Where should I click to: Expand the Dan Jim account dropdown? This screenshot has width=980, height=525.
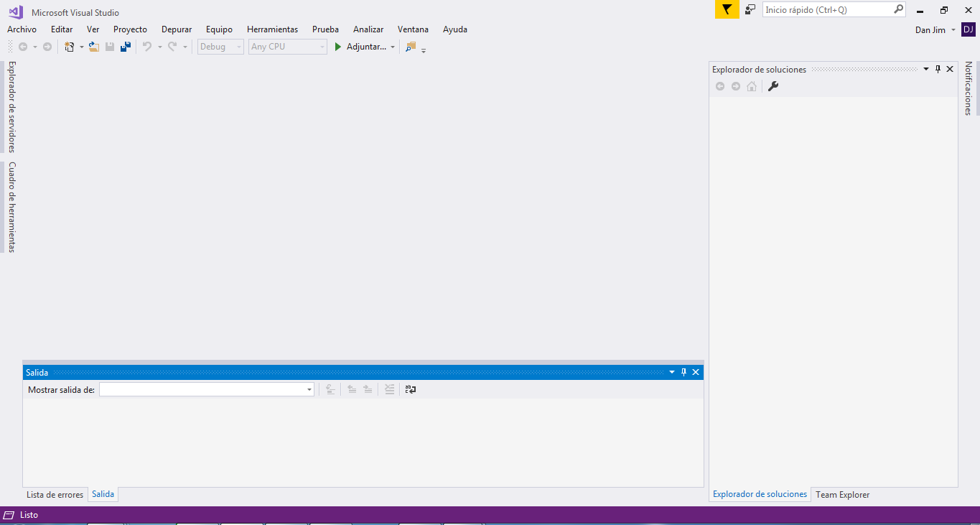(953, 29)
